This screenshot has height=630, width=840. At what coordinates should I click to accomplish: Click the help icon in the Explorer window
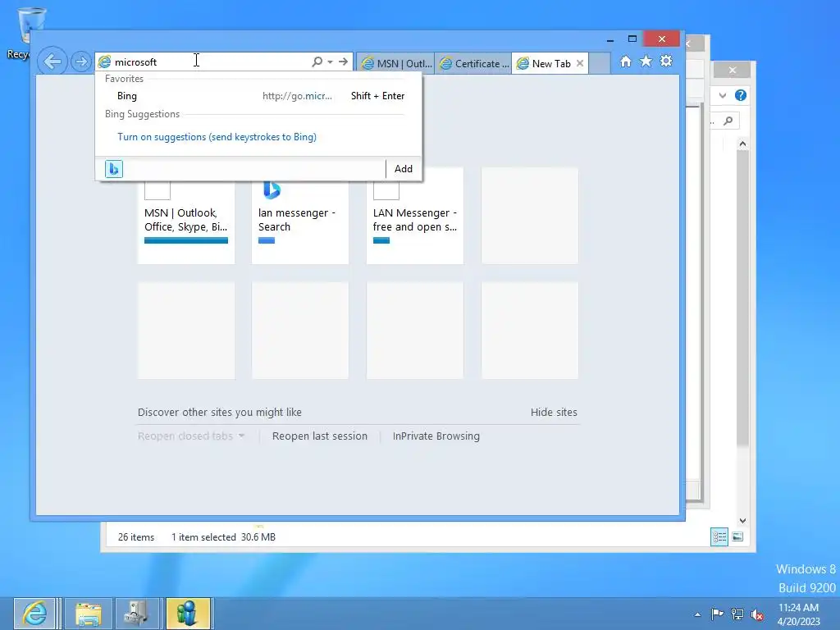click(x=741, y=95)
